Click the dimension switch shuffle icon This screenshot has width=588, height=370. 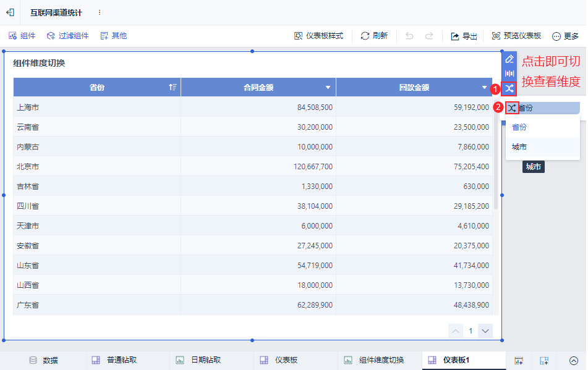point(509,89)
